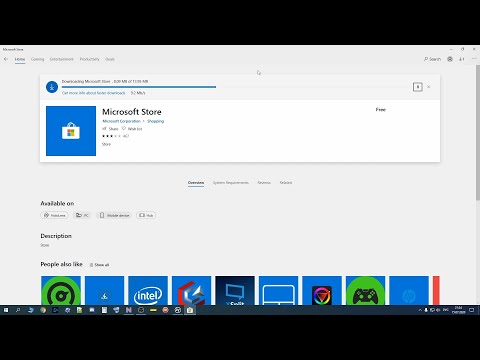Open the green game controller app tile
Image resolution: width=480 pixels, height=360 pixels.
click(365, 290)
